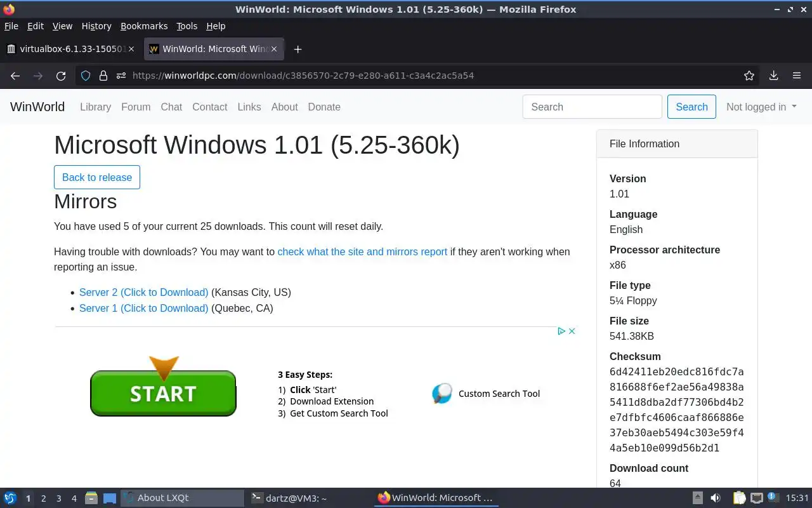Open the About nav link
Image resolution: width=812 pixels, height=508 pixels.
click(x=284, y=107)
